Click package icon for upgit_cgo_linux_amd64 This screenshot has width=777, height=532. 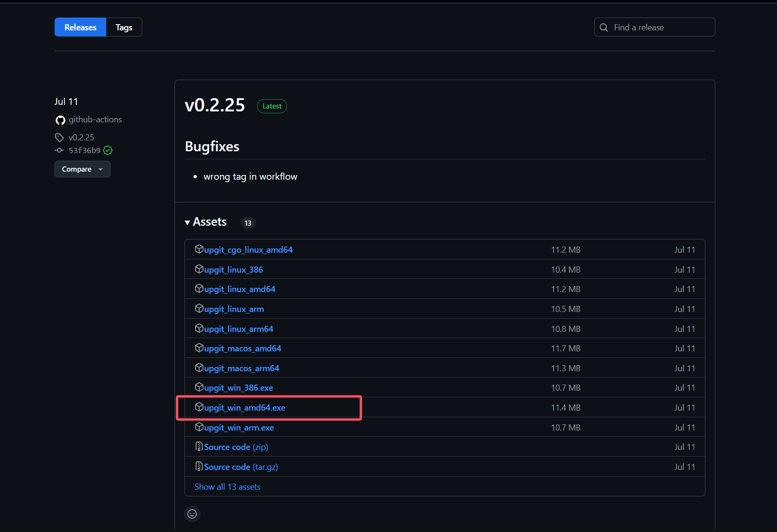[199, 249]
